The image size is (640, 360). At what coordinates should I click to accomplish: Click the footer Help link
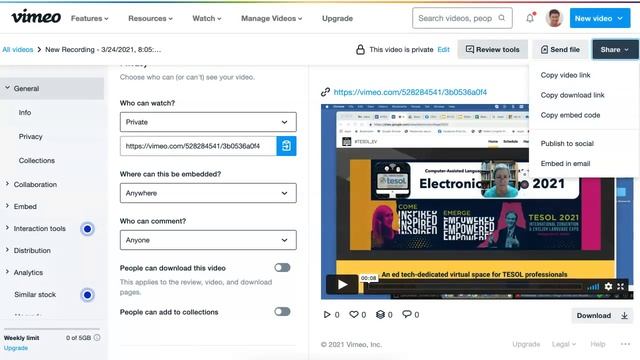coord(598,344)
